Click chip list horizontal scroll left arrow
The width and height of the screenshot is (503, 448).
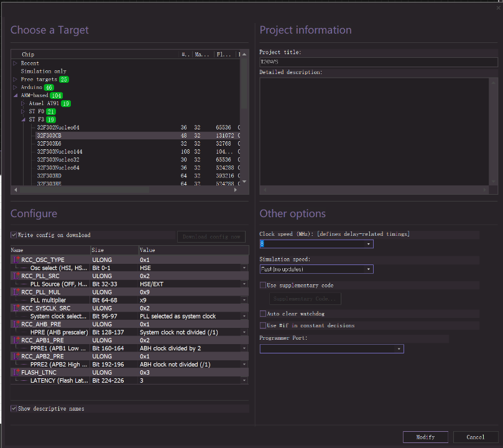coord(16,190)
